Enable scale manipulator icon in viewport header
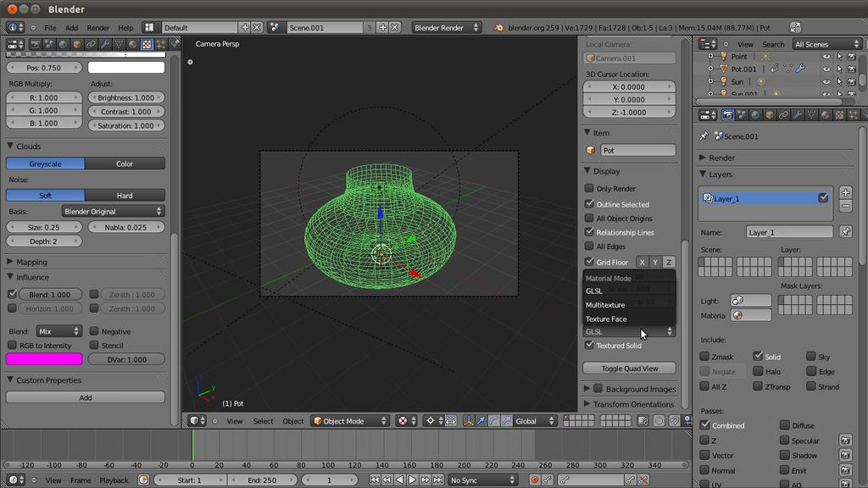 coord(507,421)
